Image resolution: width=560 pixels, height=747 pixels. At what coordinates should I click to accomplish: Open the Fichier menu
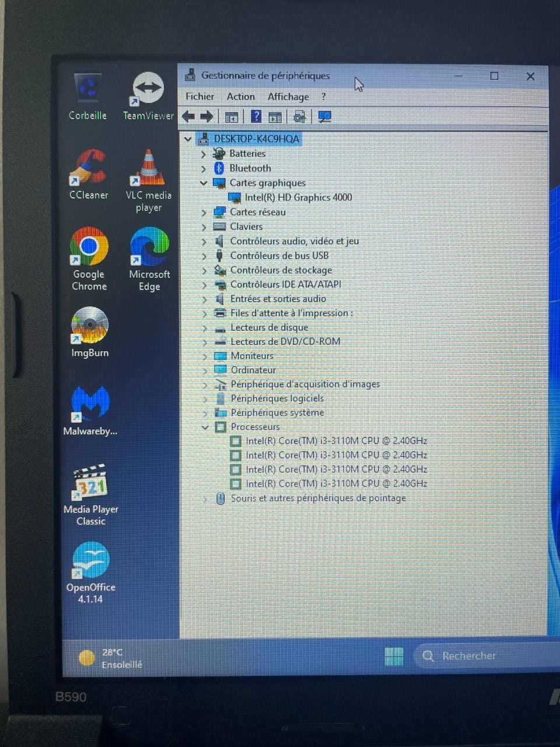199,97
